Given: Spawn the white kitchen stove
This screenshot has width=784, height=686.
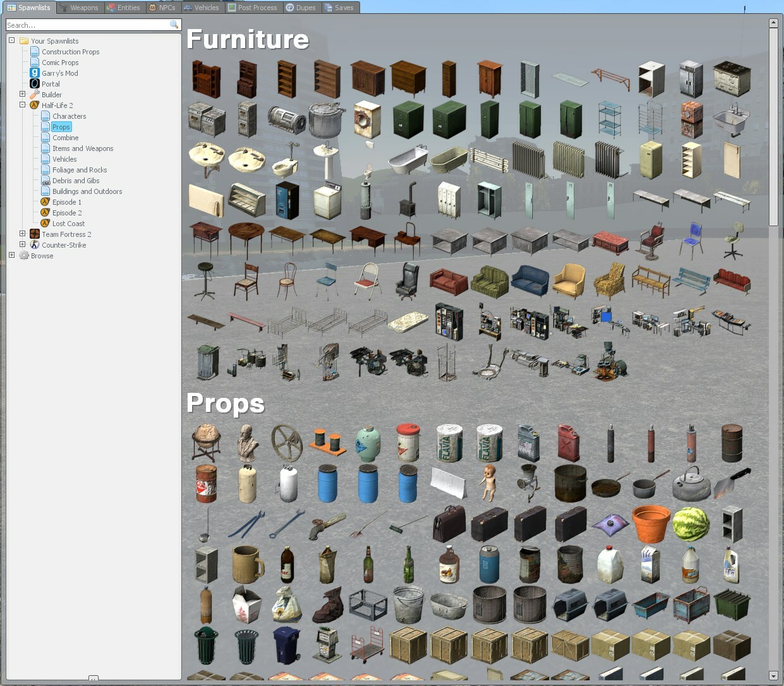Looking at the screenshot, I should point(732,80).
